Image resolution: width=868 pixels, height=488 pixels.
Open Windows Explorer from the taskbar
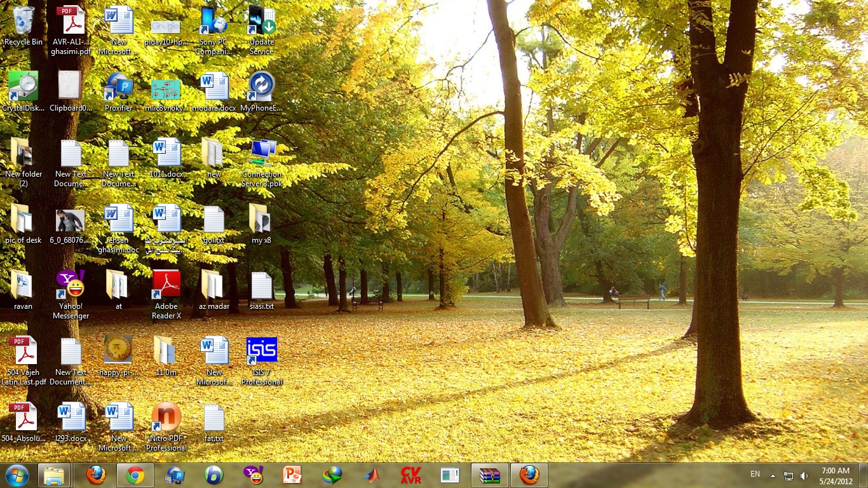point(54,475)
